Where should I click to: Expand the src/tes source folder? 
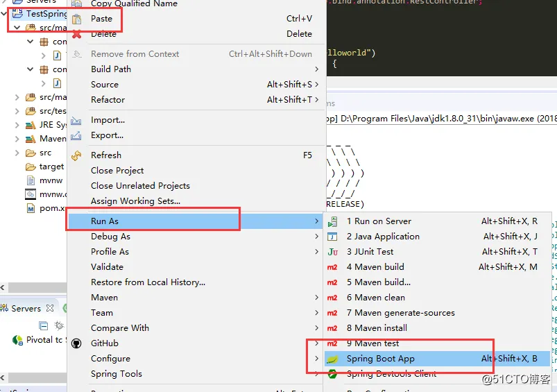17,111
